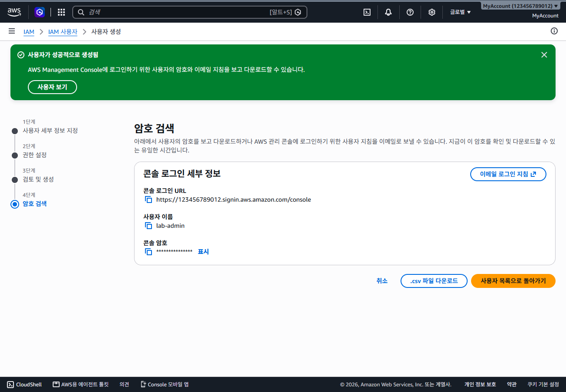
Task: Open the help question mark icon
Action: pyautogui.click(x=410, y=12)
